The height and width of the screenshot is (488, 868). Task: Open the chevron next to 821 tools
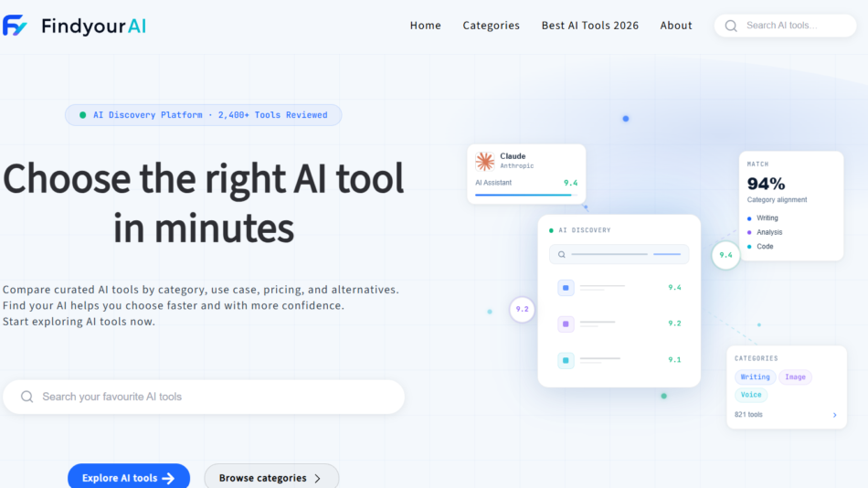[x=835, y=415]
